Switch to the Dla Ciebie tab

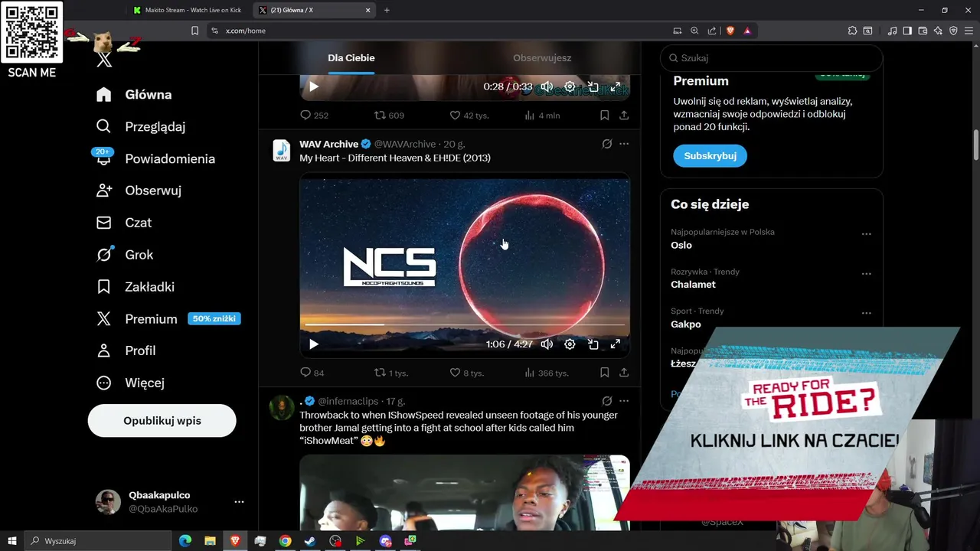[351, 58]
